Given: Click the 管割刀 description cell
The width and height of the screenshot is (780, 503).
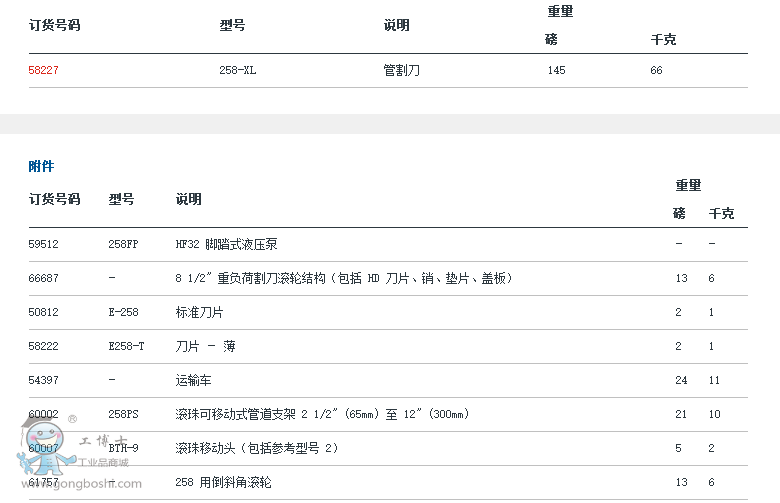Looking at the screenshot, I should pyautogui.click(x=401, y=71).
